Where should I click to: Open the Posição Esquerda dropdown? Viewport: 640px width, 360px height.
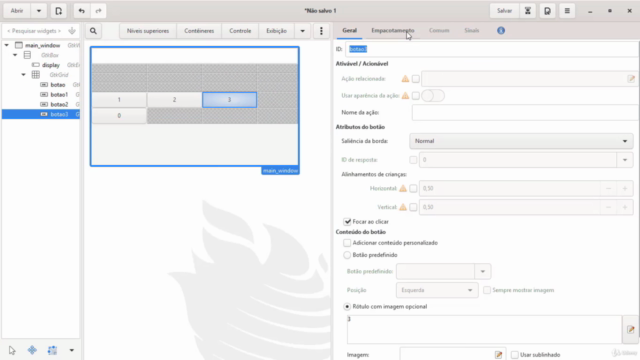[437, 290]
